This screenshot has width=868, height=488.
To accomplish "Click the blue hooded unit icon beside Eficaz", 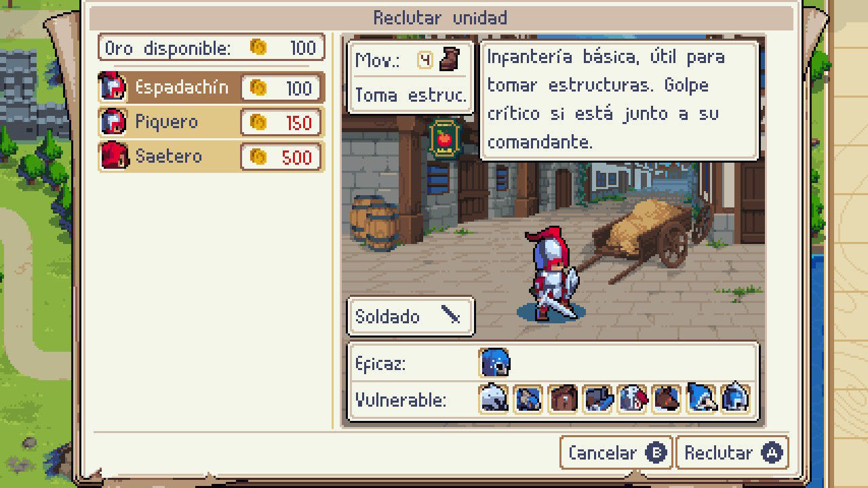I will (x=494, y=363).
